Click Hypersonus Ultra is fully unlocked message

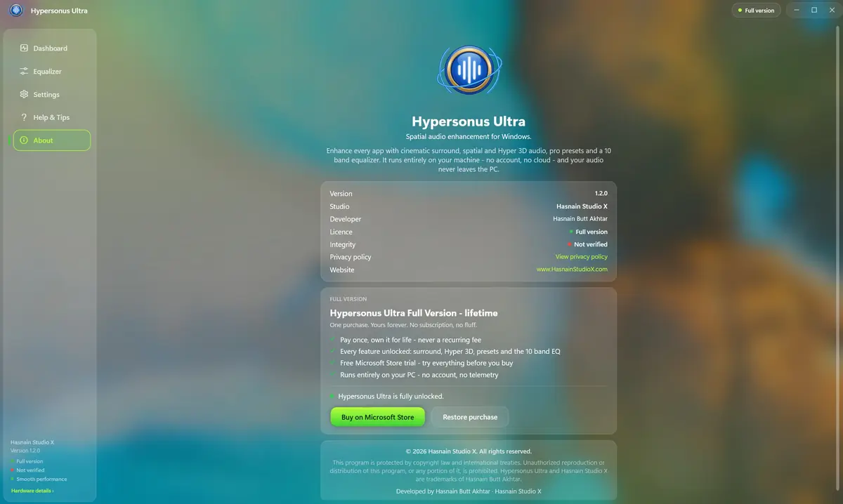[391, 397]
